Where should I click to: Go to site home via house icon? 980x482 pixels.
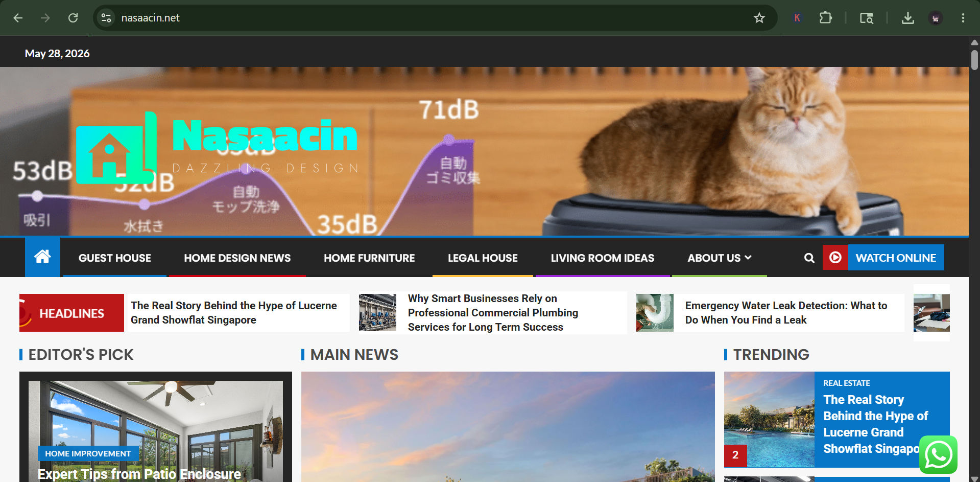click(x=42, y=257)
